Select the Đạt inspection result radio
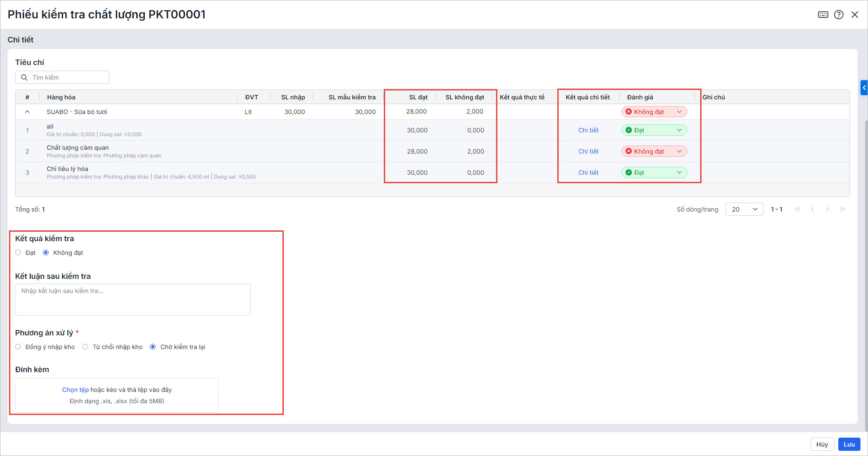The width and height of the screenshot is (868, 456). point(18,252)
